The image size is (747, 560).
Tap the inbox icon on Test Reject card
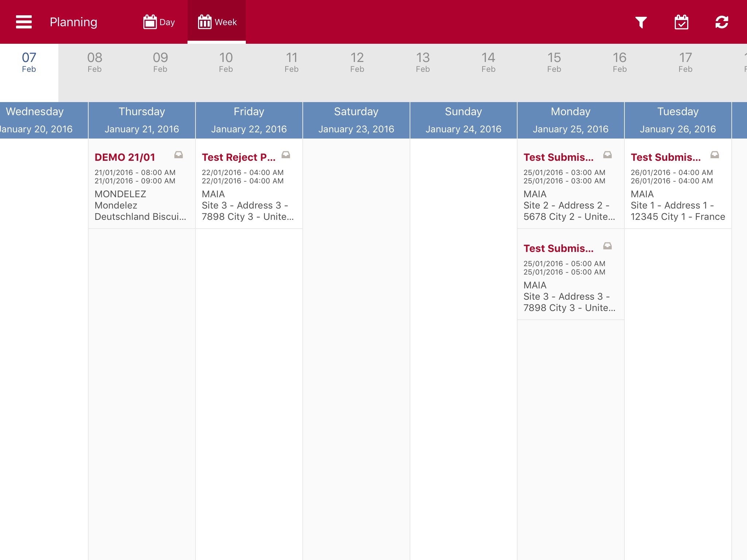[286, 155]
